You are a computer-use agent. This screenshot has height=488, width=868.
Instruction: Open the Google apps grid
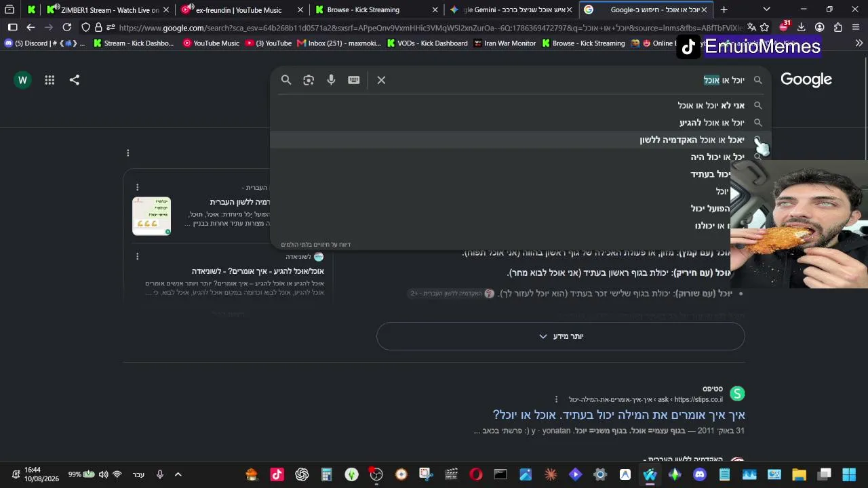pos(50,80)
